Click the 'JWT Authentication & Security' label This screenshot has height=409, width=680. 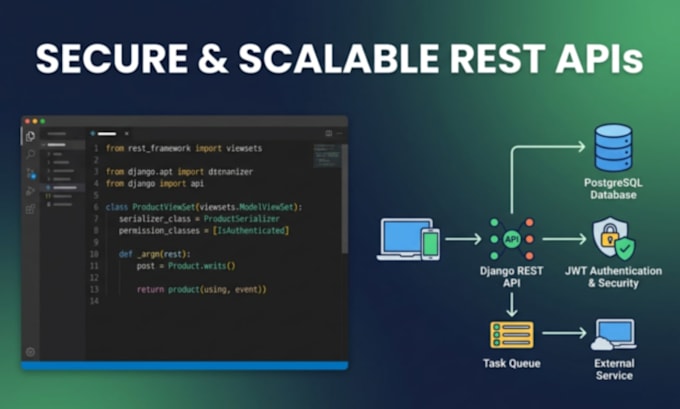(x=613, y=277)
